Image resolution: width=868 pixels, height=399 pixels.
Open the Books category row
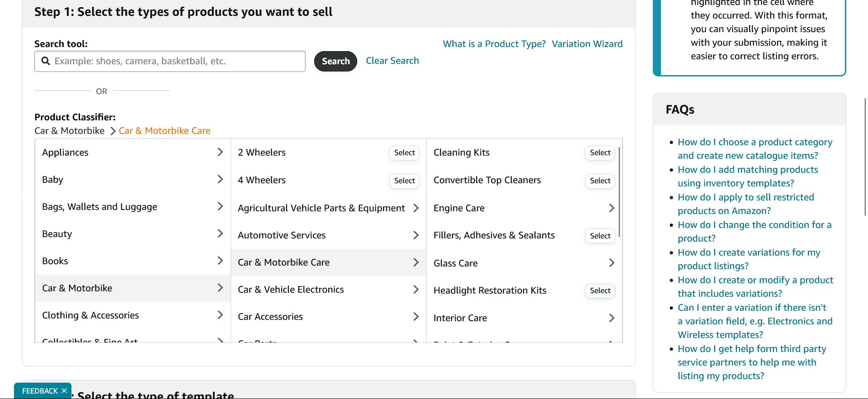click(x=133, y=261)
